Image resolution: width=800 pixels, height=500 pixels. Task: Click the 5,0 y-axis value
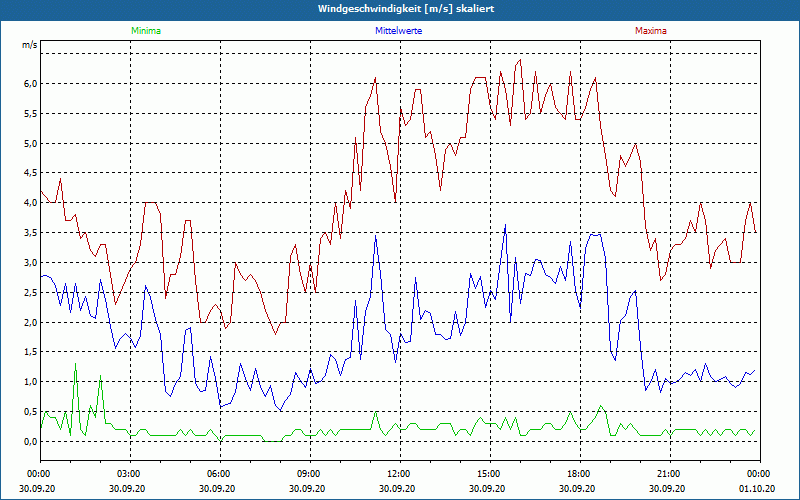coord(30,143)
